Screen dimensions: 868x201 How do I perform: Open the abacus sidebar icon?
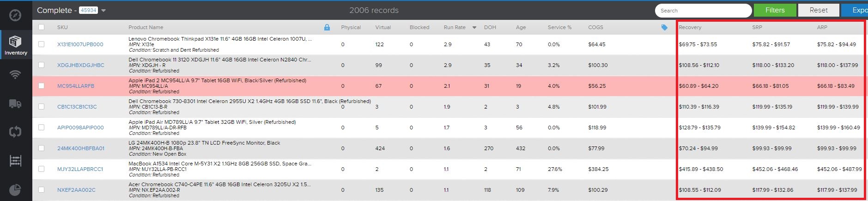(x=15, y=161)
